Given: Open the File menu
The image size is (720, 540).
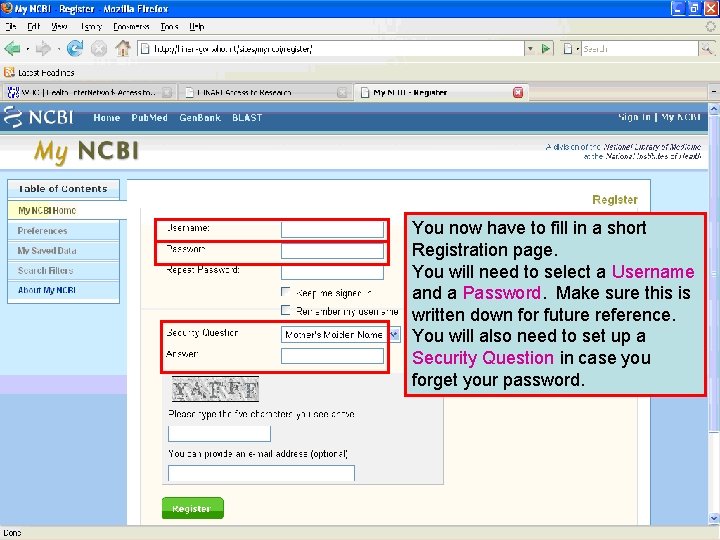Looking at the screenshot, I should [x=11, y=27].
